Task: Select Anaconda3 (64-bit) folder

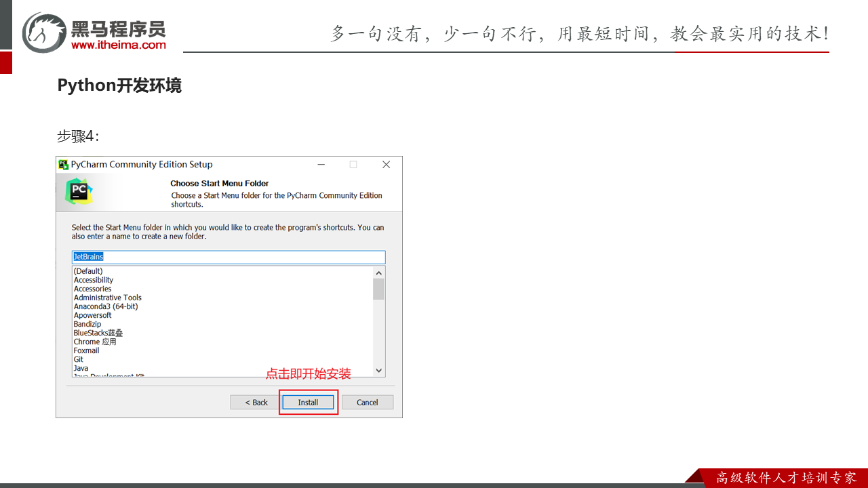Action: coord(105,306)
